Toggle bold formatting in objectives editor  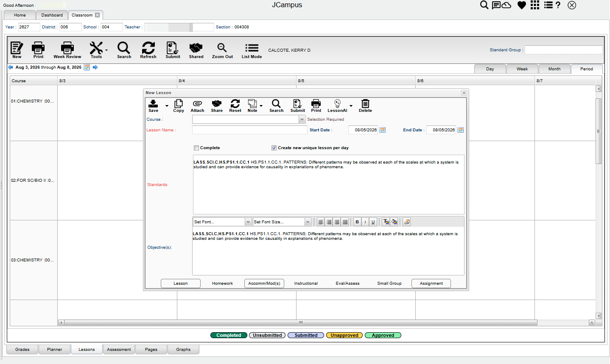point(357,222)
